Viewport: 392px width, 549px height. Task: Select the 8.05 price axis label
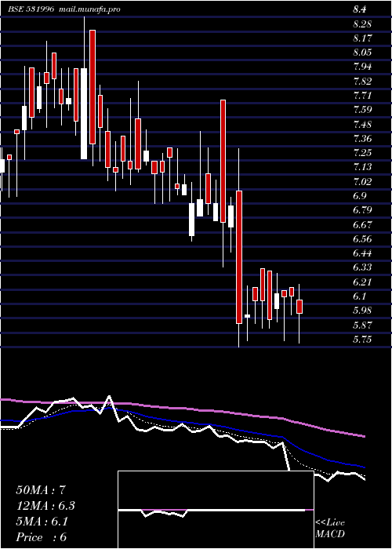[x=362, y=53]
